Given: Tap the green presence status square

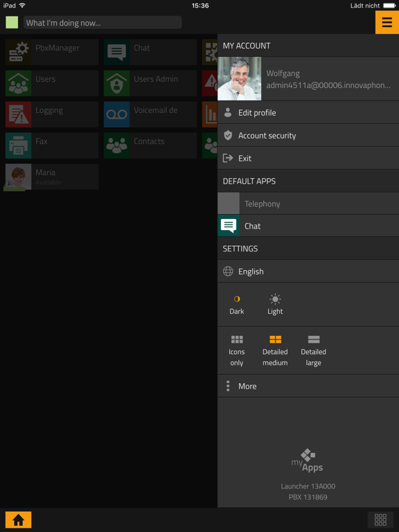Looking at the screenshot, I should [x=12, y=22].
